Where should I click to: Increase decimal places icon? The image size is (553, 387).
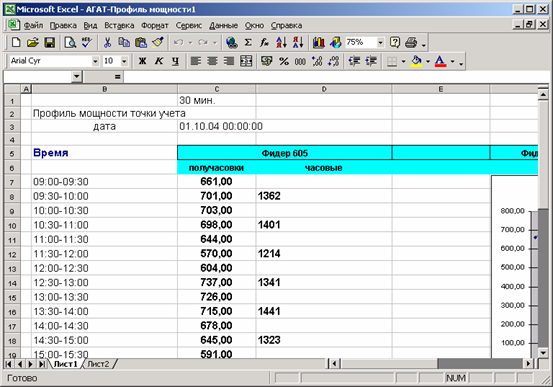(317, 61)
